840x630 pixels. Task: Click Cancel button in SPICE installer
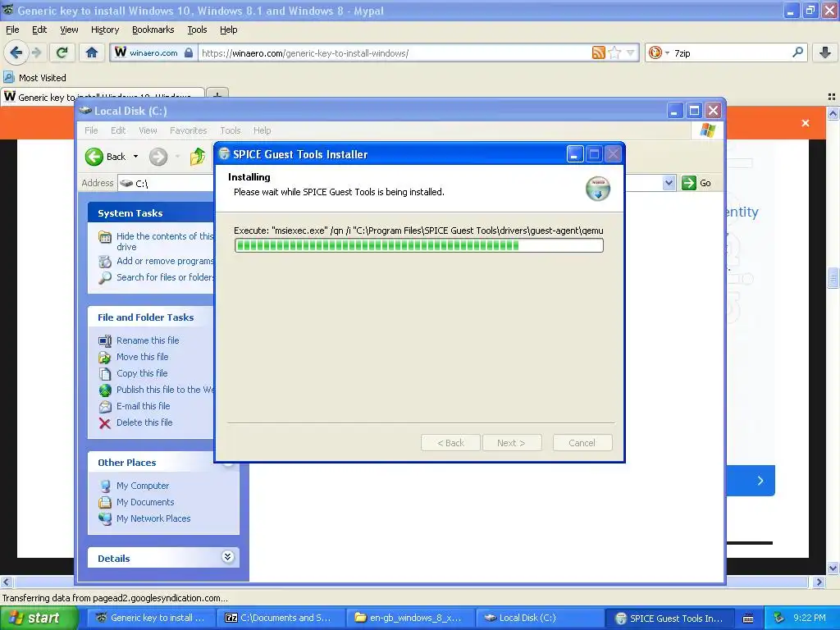coord(582,442)
